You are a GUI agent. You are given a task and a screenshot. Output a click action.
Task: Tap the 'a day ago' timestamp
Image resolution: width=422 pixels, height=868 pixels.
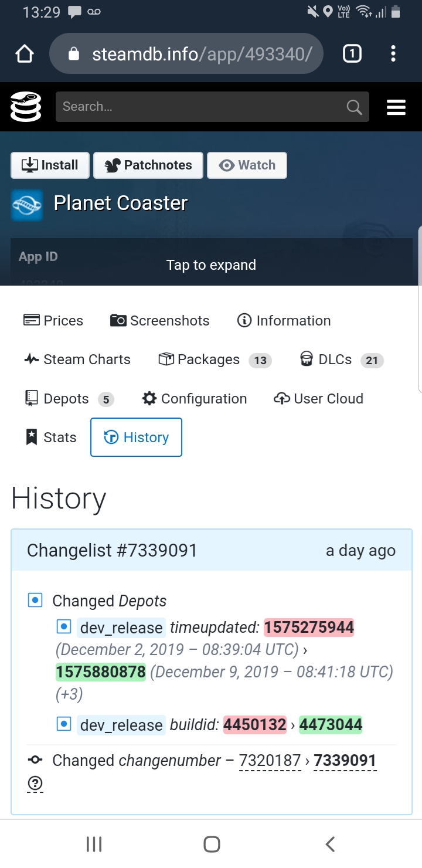click(360, 551)
